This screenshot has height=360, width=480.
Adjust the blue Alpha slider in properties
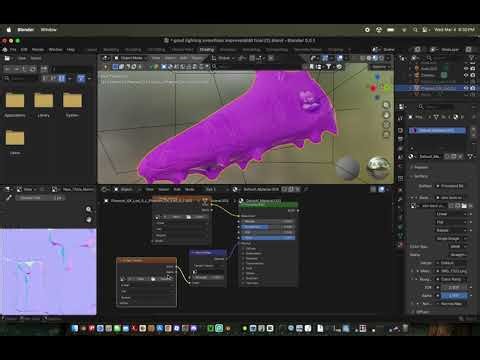(x=454, y=295)
